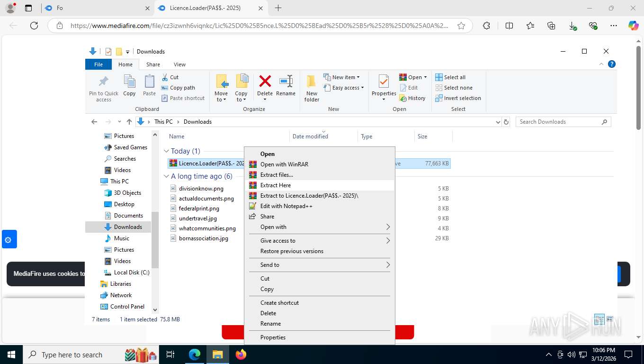This screenshot has width=644, height=364.
Task: Click the red Delete icon
Action: [265, 81]
